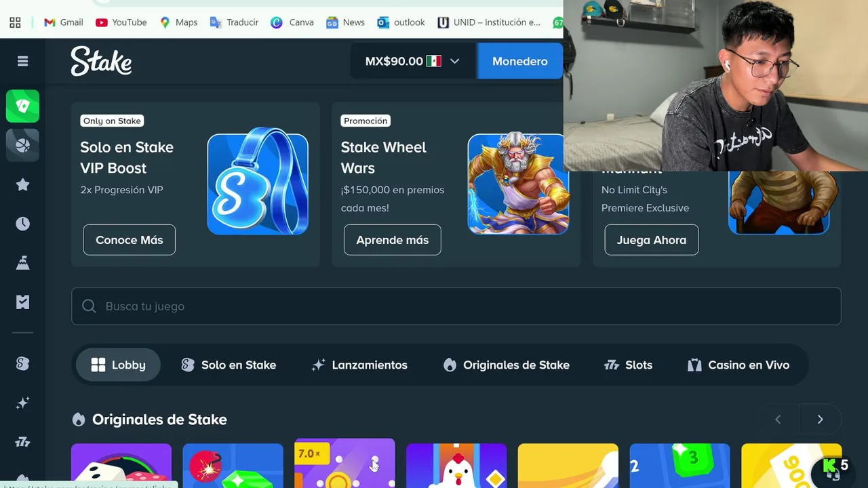Click Originales de Stake section heading

159,420
